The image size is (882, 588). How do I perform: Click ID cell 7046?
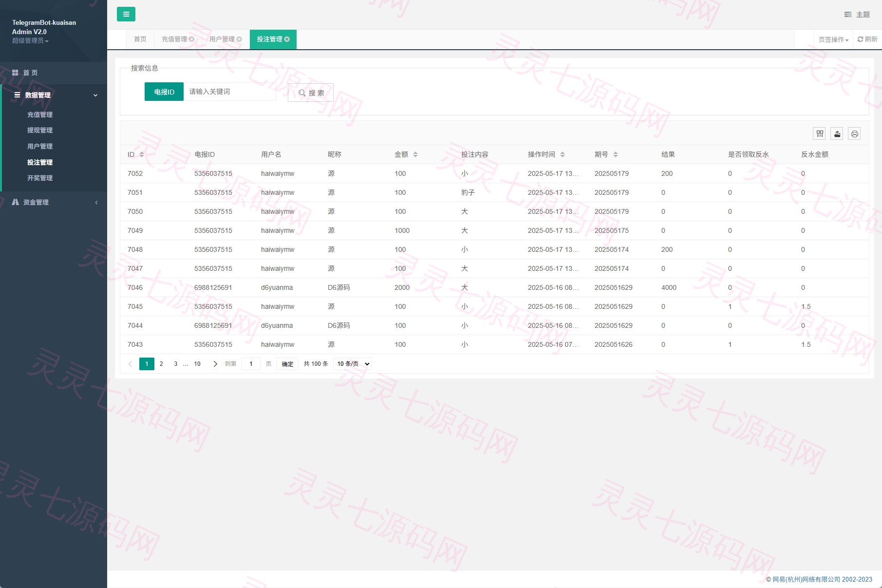pyautogui.click(x=135, y=287)
